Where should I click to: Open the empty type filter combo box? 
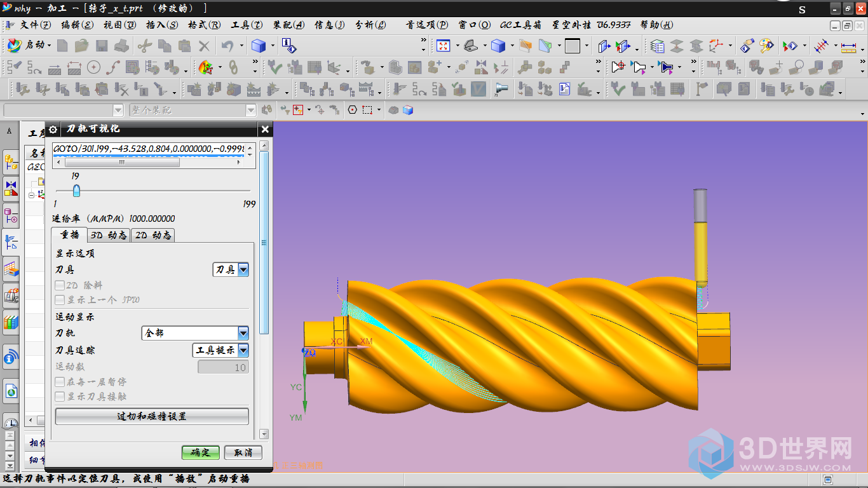click(64, 110)
